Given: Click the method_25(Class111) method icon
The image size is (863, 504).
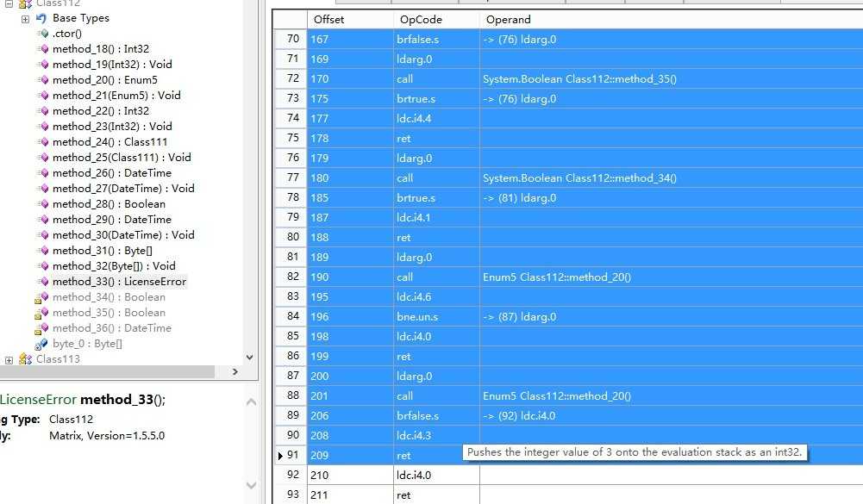Looking at the screenshot, I should click(43, 158).
